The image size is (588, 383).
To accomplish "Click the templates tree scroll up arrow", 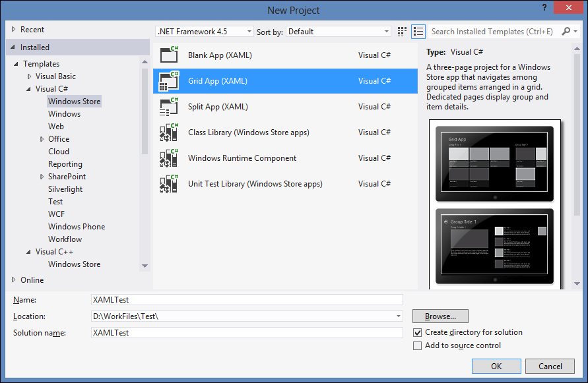I will [x=145, y=62].
